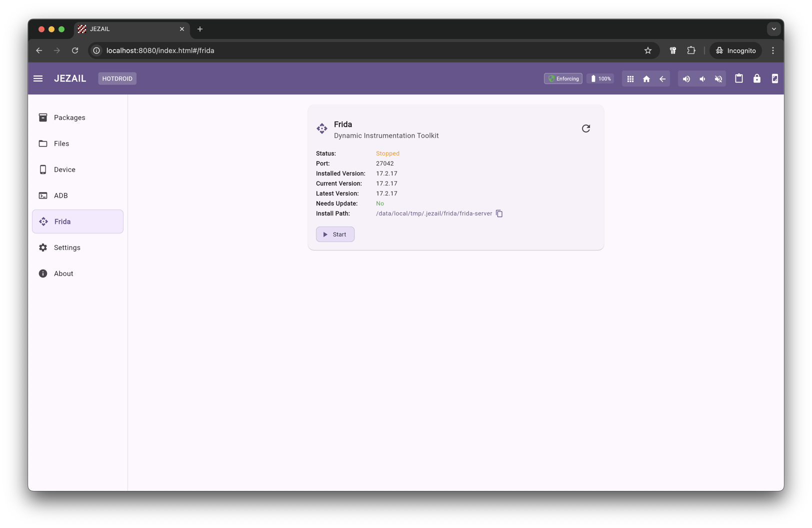Switch to the Packages section

point(69,117)
